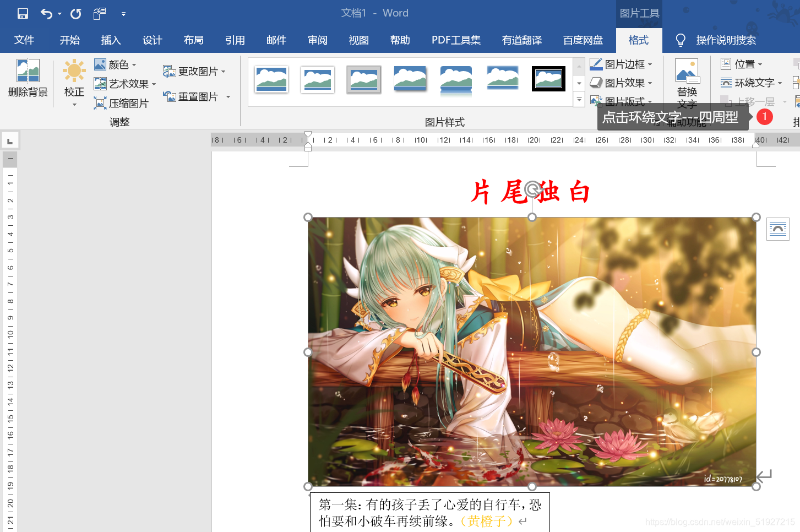Image resolution: width=800 pixels, height=532 pixels.
Task: Apply the fourth shadowed picture style
Action: click(410, 79)
